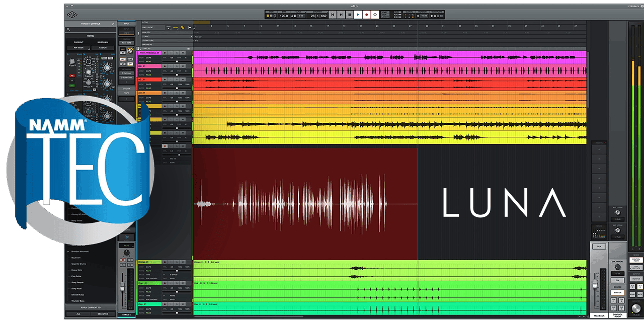Toggle the DIM button in Control Room
Image resolution: width=644 pixels, height=322 pixels.
pyautogui.click(x=618, y=280)
